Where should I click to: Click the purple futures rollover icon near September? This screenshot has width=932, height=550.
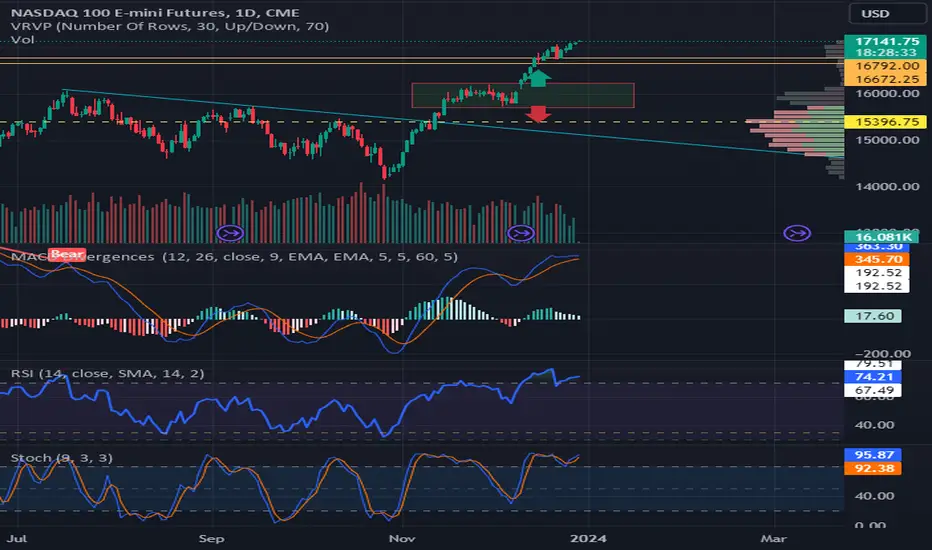[x=230, y=233]
